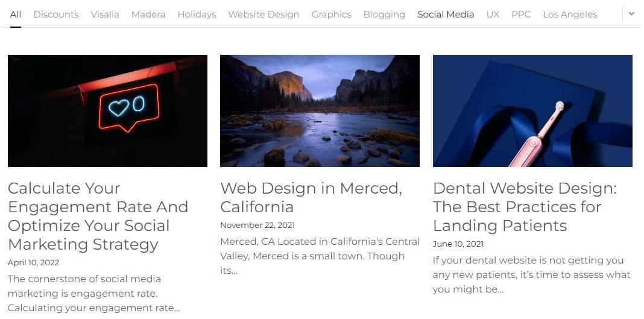Switch to the Discounts category tab
644x319 pixels.
(x=56, y=14)
